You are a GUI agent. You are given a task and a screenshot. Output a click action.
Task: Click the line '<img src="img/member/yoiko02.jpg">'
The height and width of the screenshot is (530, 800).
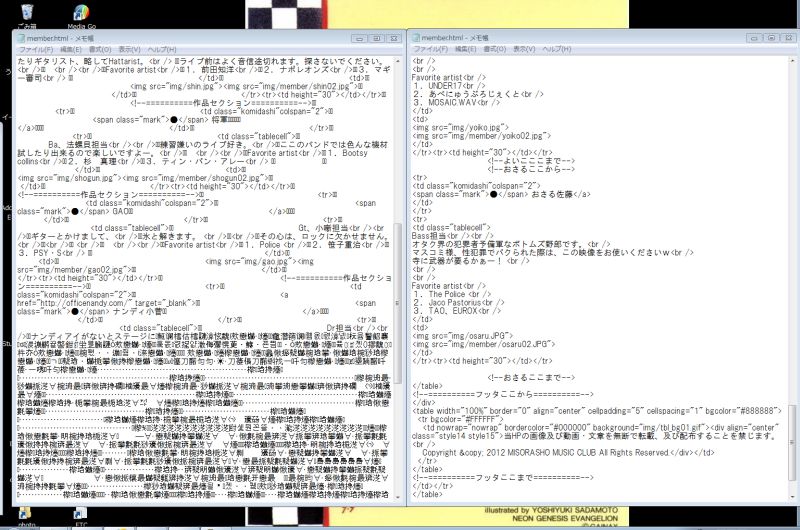[x=482, y=136]
